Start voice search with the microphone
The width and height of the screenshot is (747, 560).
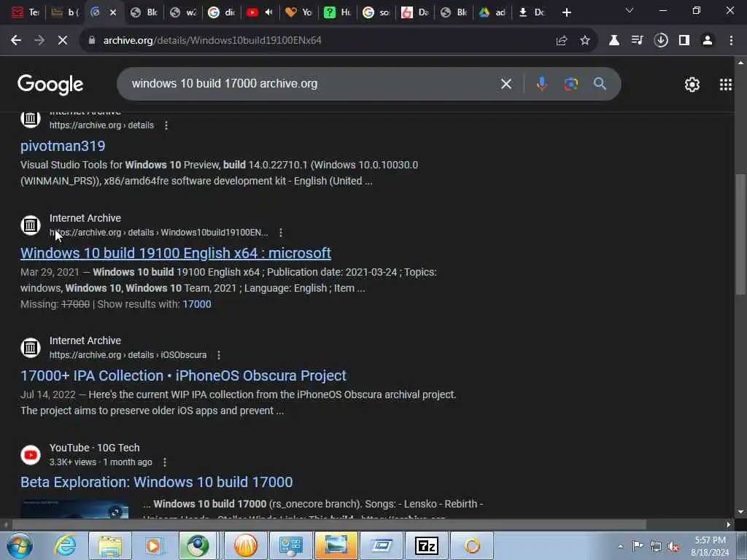[542, 85]
